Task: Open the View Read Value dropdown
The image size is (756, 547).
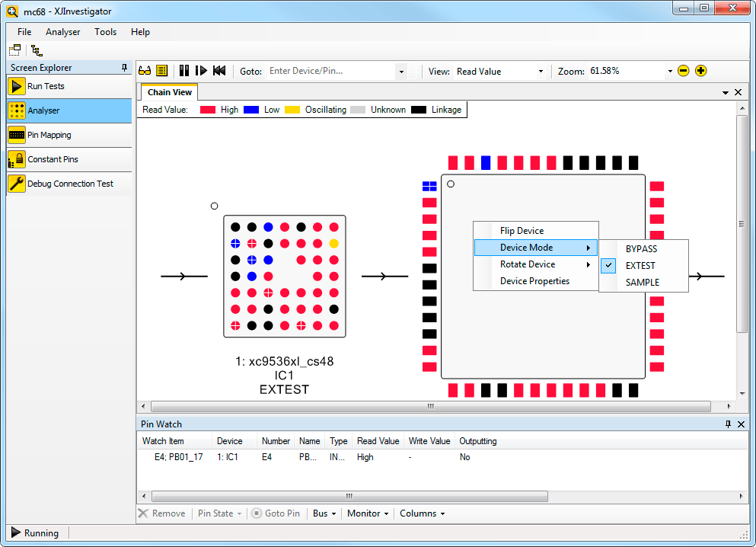Action: coord(541,72)
